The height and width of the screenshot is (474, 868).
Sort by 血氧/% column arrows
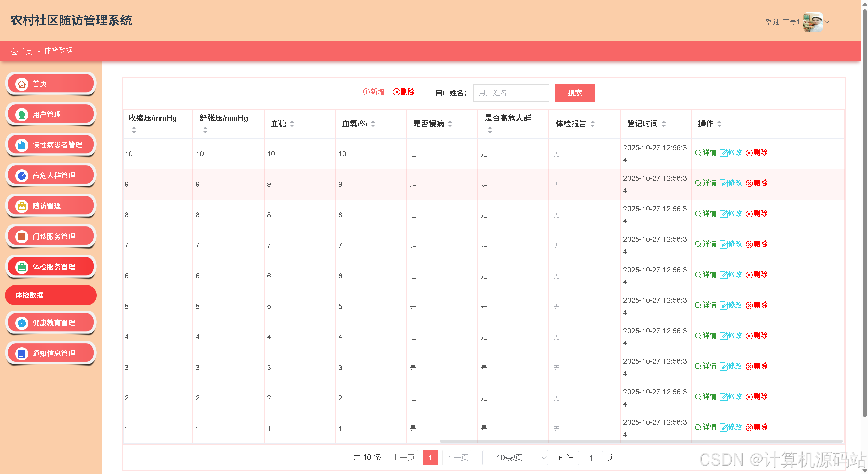tap(373, 124)
